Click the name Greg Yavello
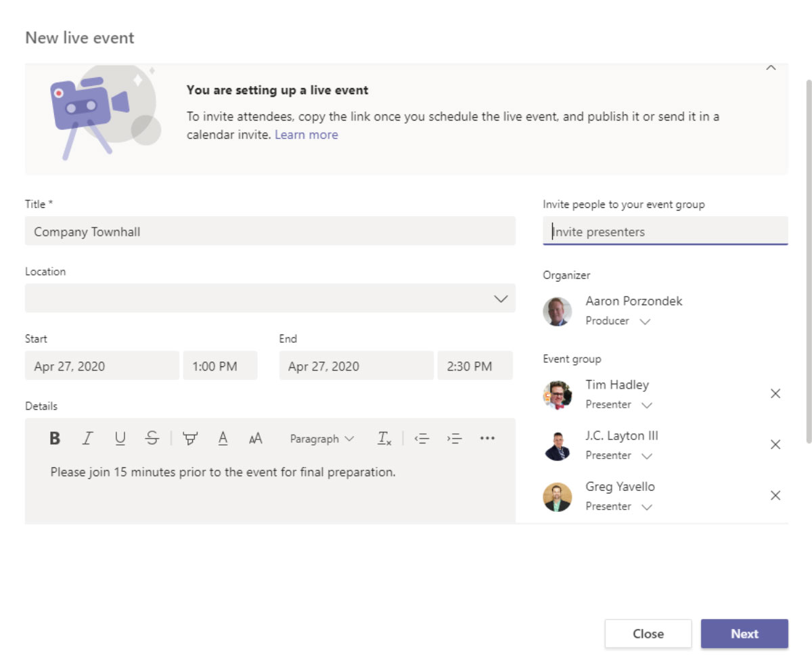Image resolution: width=812 pixels, height=671 pixels. coord(620,486)
